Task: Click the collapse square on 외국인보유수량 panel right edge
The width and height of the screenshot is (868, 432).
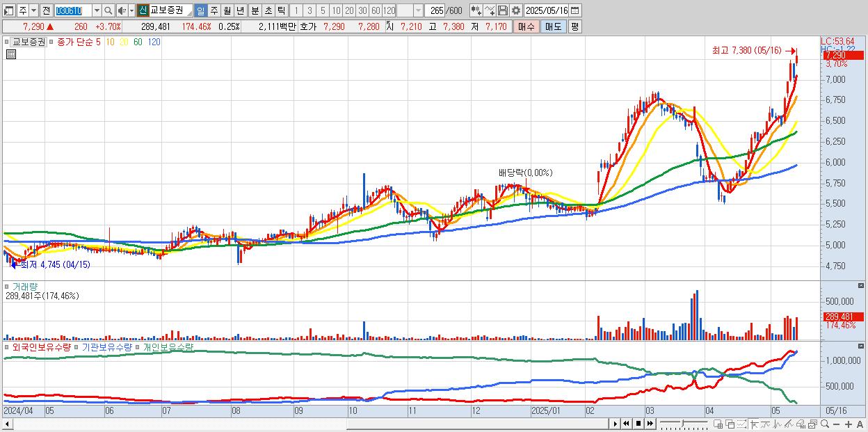Action: [x=862, y=346]
